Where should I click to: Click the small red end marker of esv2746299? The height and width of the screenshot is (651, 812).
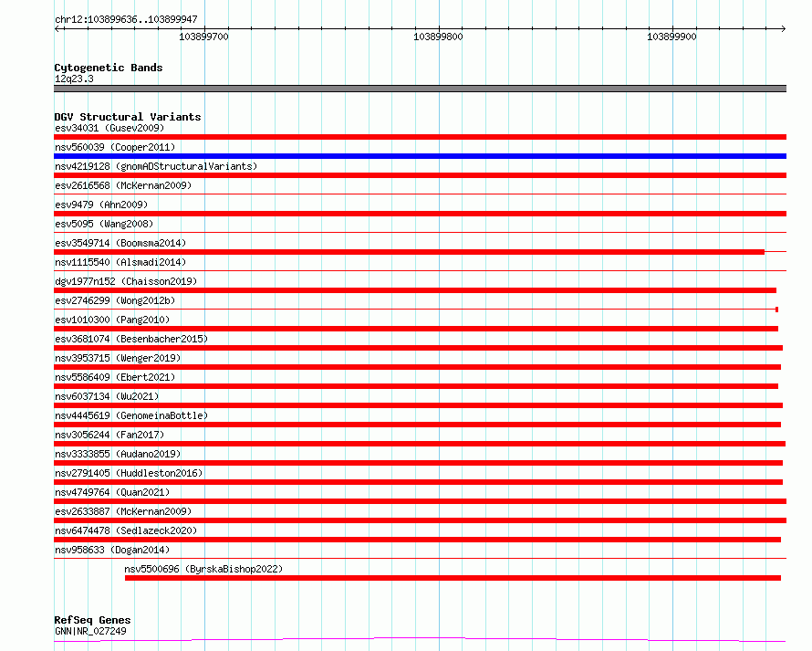pos(776,310)
